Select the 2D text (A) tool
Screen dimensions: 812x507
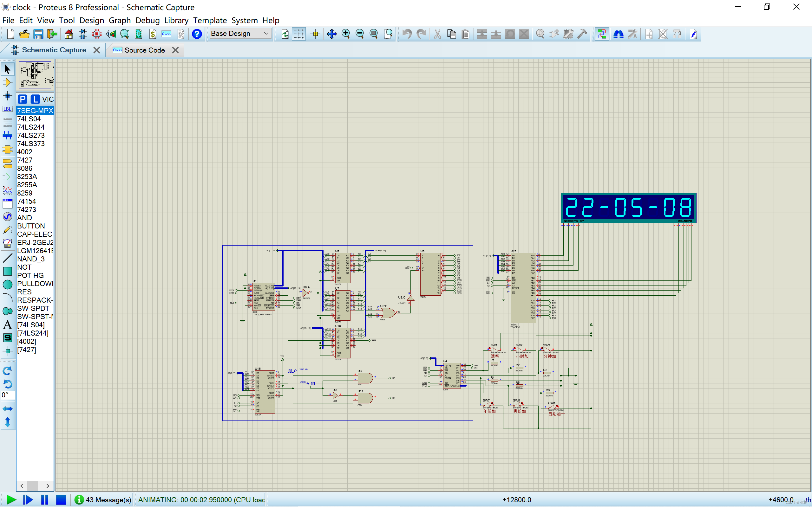7,324
